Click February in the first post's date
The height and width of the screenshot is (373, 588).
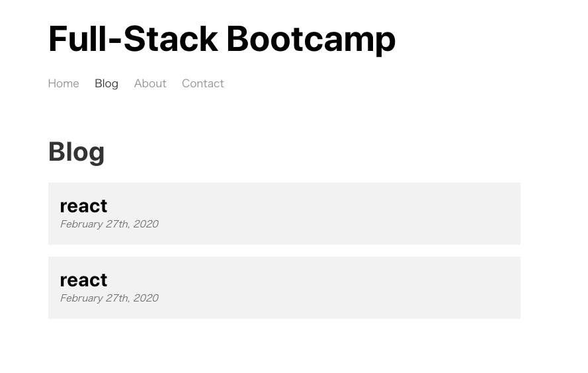[x=81, y=224]
